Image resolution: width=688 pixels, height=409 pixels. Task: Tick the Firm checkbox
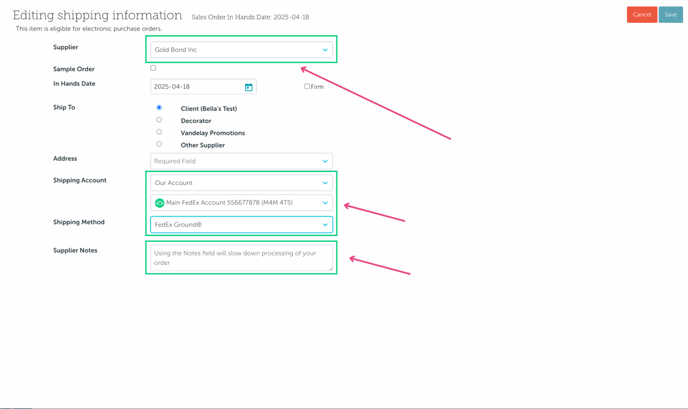(x=307, y=87)
